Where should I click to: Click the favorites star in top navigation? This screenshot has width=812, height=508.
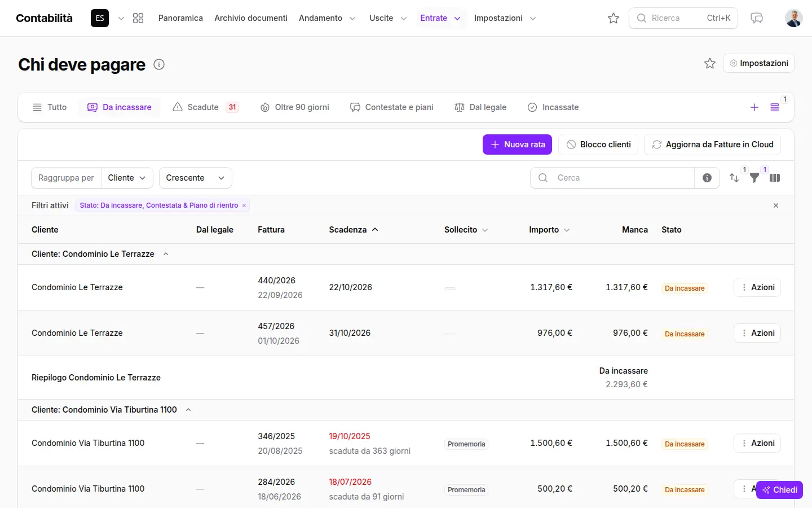click(614, 18)
